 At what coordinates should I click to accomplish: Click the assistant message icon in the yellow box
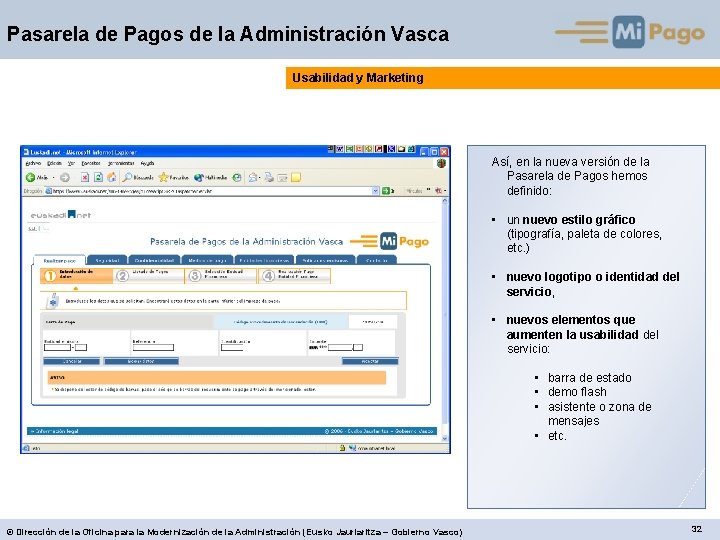pyautogui.click(x=53, y=301)
